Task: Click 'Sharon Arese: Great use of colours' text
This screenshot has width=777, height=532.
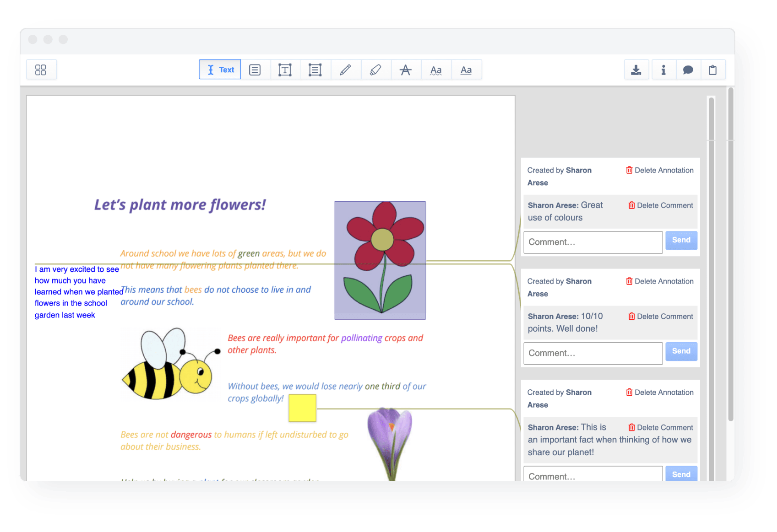Action: pyautogui.click(x=566, y=211)
